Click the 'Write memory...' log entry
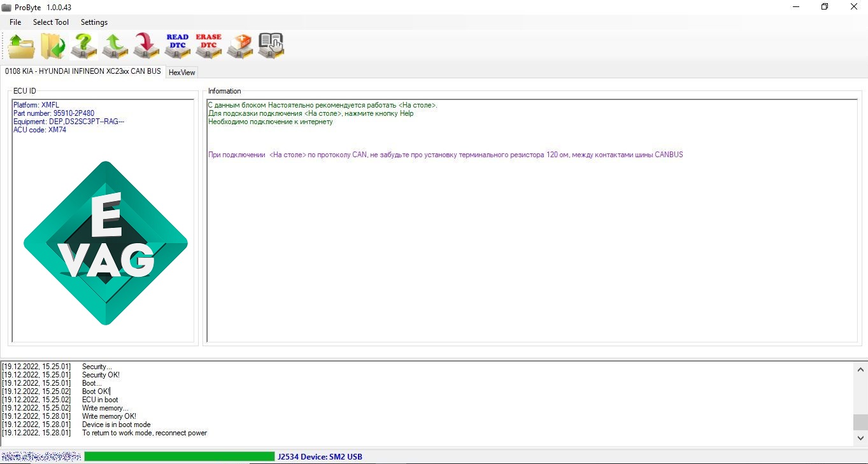Viewport: 868px width, 464px height. tap(105, 408)
